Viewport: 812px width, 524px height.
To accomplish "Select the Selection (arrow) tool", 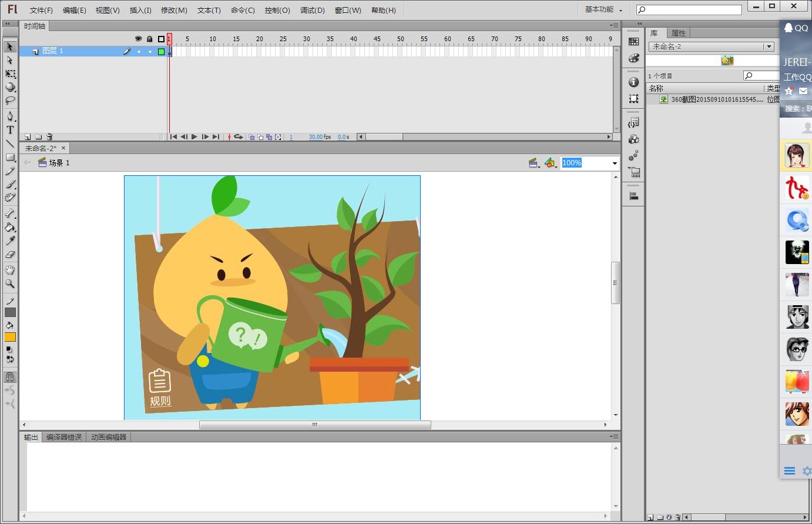I will click(10, 46).
